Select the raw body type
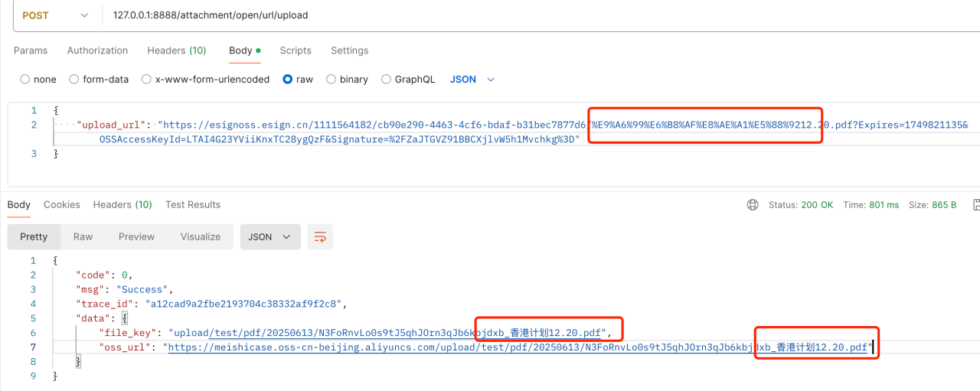980x391 pixels. tap(298, 80)
